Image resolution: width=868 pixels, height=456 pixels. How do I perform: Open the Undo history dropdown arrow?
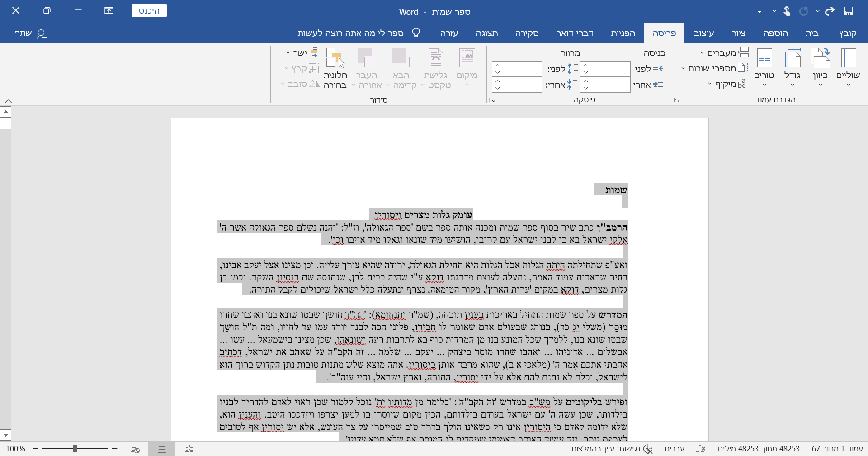point(817,11)
